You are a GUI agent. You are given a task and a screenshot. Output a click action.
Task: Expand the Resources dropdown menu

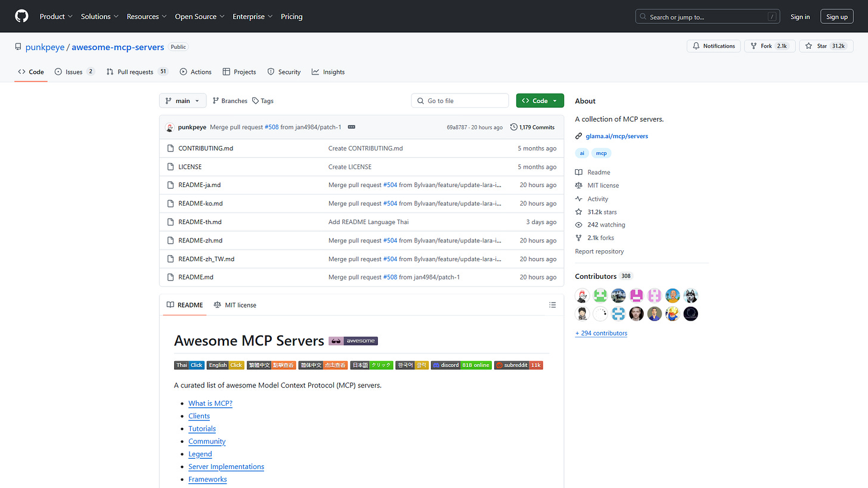pos(147,17)
